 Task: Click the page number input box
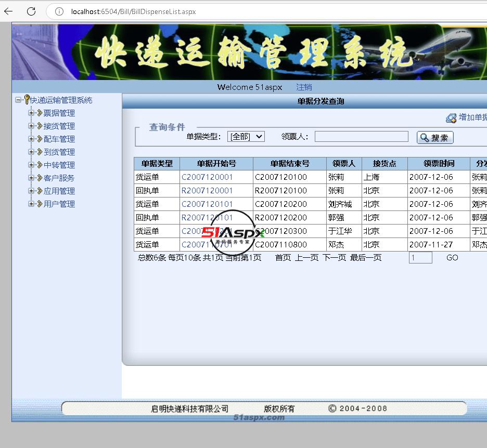[420, 258]
